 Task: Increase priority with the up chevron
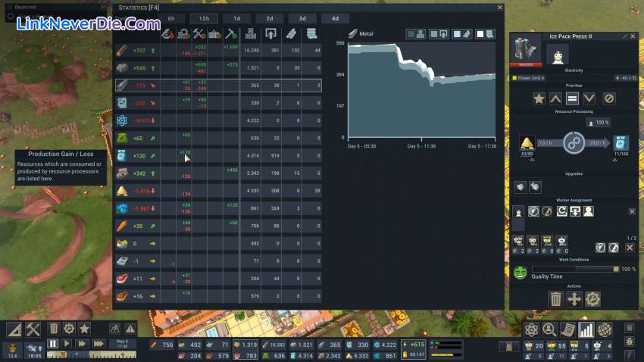tap(556, 98)
